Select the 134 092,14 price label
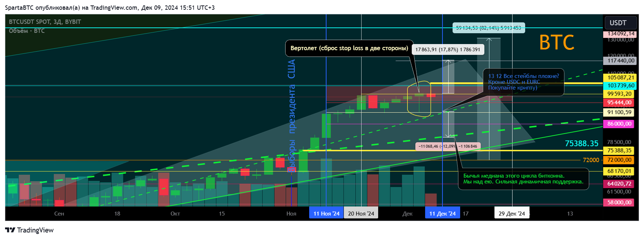The image size is (644, 239). pyautogui.click(x=620, y=34)
